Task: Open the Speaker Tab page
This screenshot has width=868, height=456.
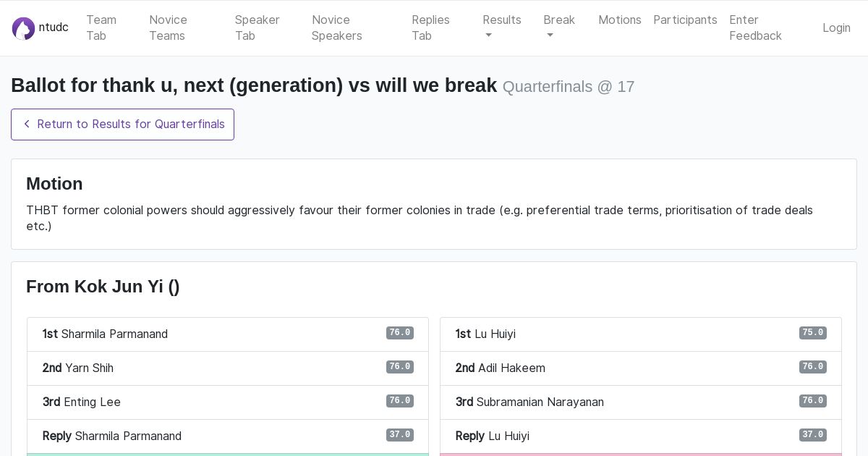Action: (x=257, y=28)
